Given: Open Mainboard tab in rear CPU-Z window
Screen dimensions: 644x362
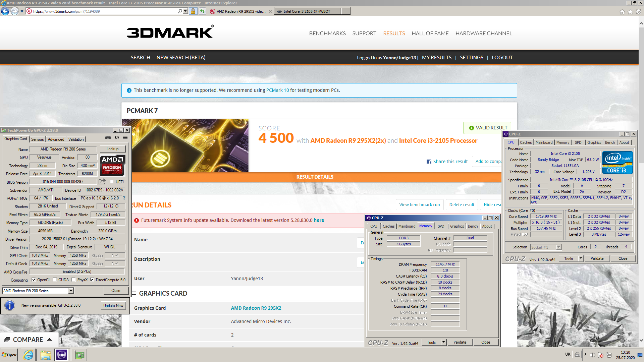Looking at the screenshot, I should [544, 142].
